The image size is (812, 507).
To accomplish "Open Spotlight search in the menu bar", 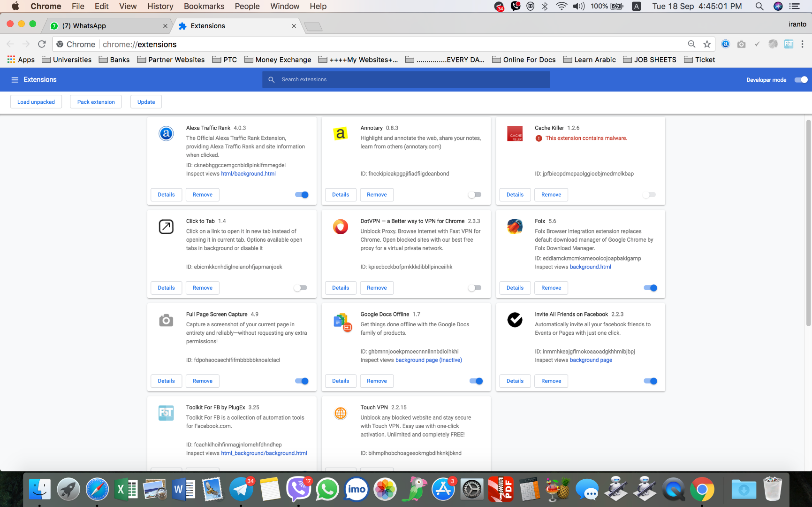I will [x=759, y=6].
